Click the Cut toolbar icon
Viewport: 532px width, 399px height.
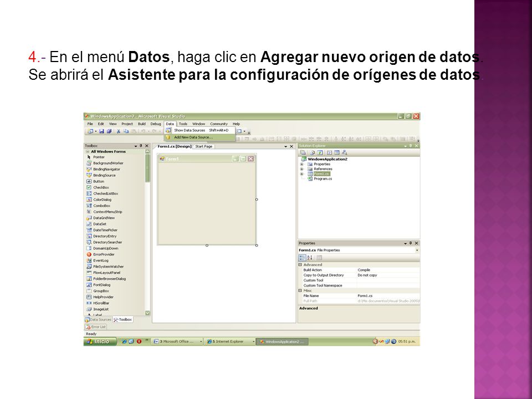[x=119, y=131]
